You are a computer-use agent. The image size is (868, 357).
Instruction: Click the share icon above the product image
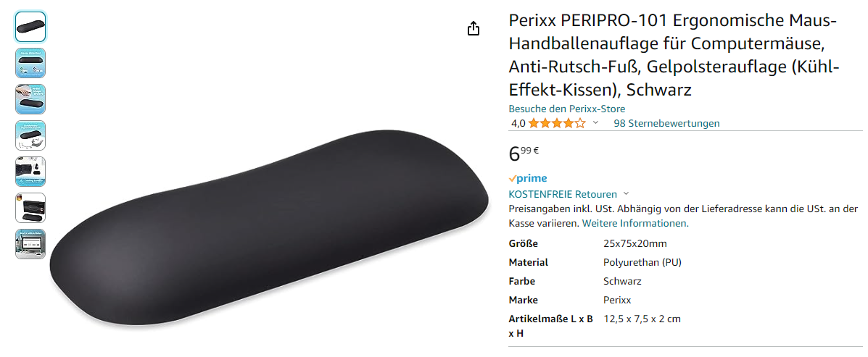pyautogui.click(x=474, y=28)
